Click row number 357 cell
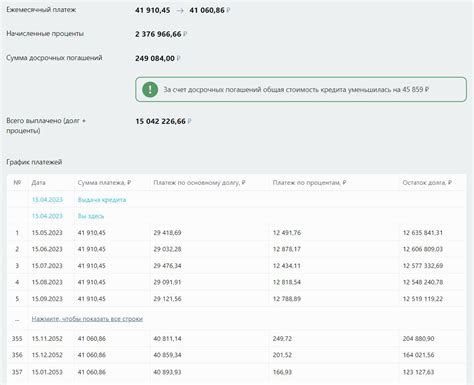The height and width of the screenshot is (385, 474). point(17,372)
